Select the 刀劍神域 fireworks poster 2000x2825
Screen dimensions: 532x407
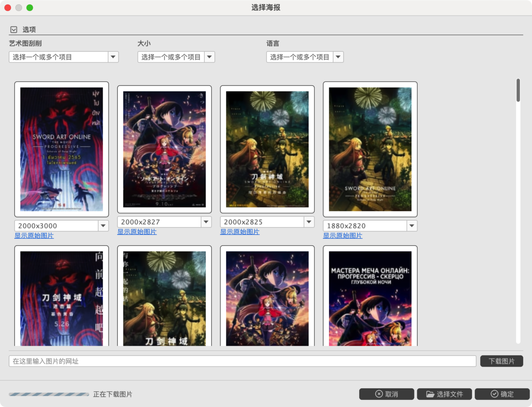pos(267,149)
